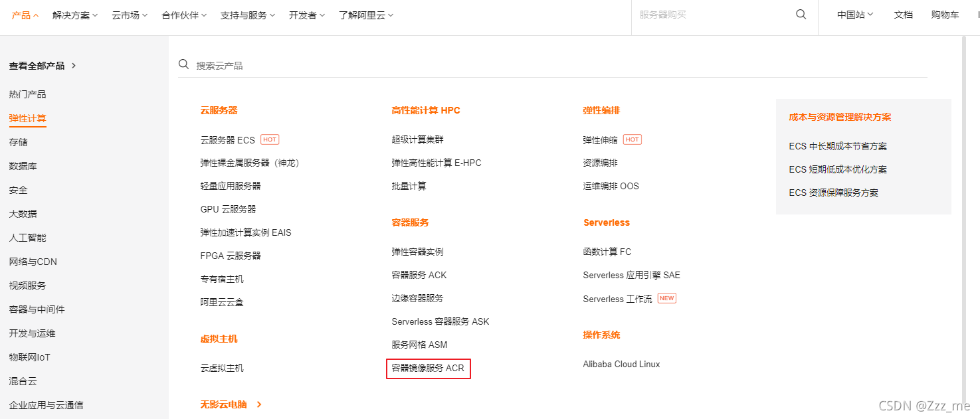Open ECS 资源保障服务方案 link
980x419 pixels.
pos(833,193)
